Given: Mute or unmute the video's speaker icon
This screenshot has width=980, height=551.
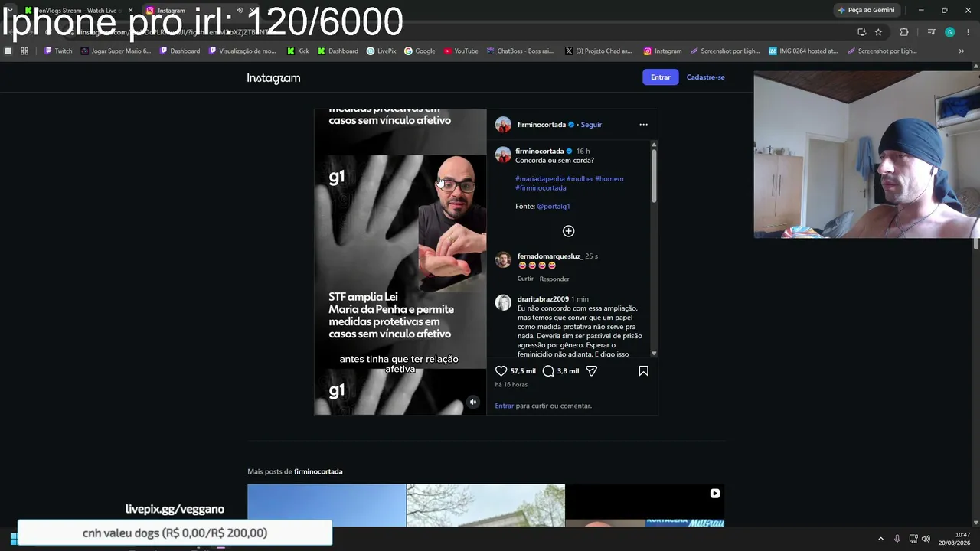Looking at the screenshot, I should [x=473, y=403].
